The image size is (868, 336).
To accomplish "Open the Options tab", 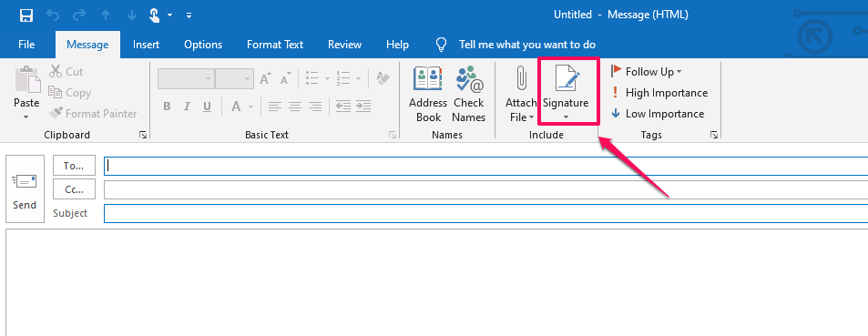I will (x=203, y=45).
